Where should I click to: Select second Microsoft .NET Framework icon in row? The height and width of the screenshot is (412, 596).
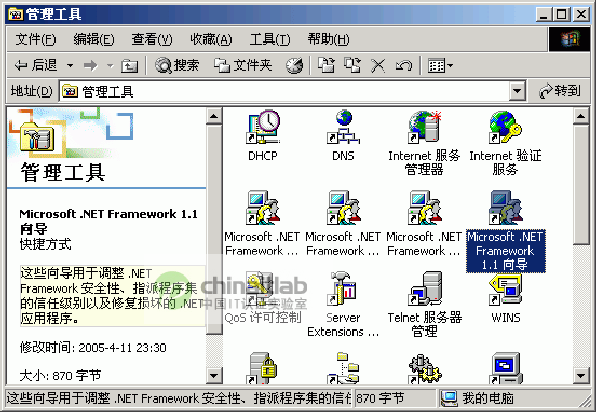point(344,208)
